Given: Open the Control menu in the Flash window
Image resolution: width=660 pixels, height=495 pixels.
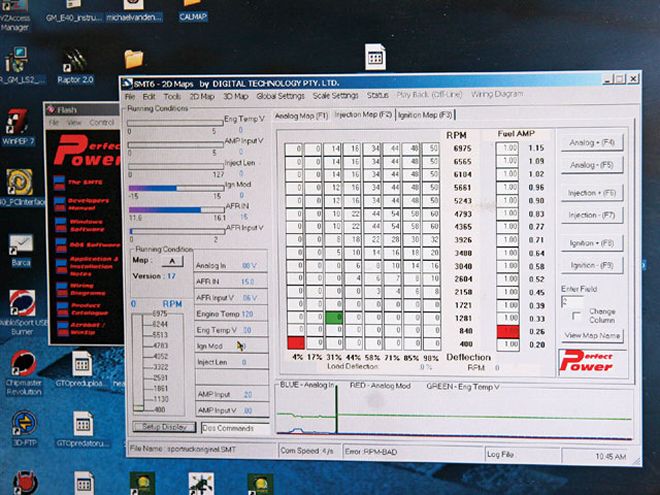Looking at the screenshot, I should (x=101, y=122).
